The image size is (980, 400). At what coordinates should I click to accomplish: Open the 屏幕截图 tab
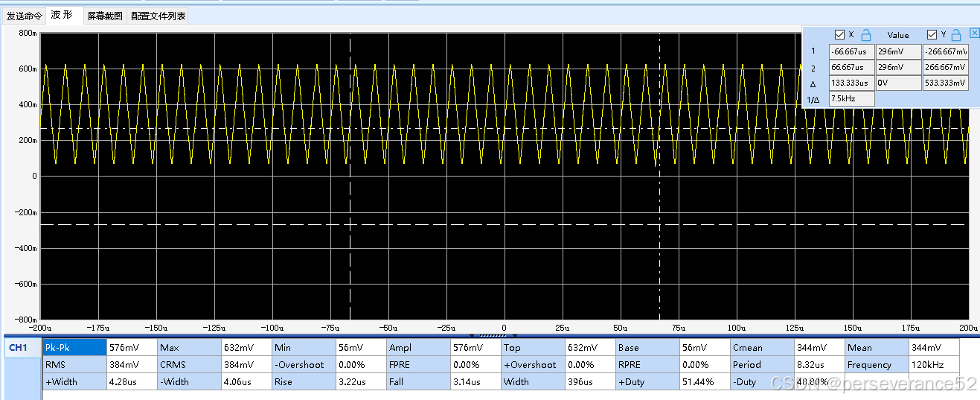tap(104, 16)
